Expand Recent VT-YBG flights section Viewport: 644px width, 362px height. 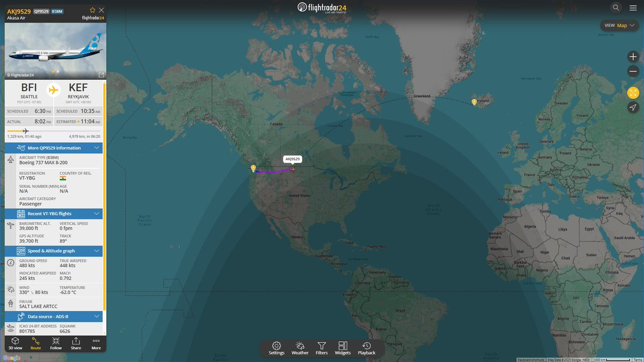(54, 213)
